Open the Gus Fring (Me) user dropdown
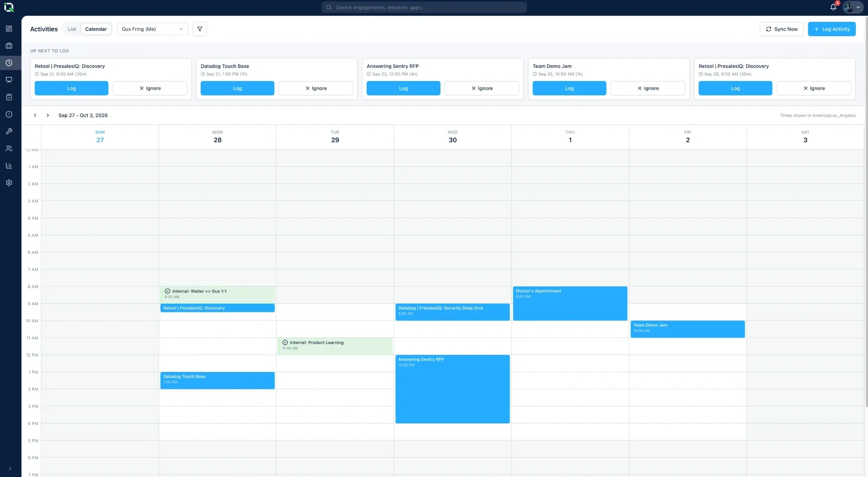Viewport: 868px width, 477px height. click(152, 29)
